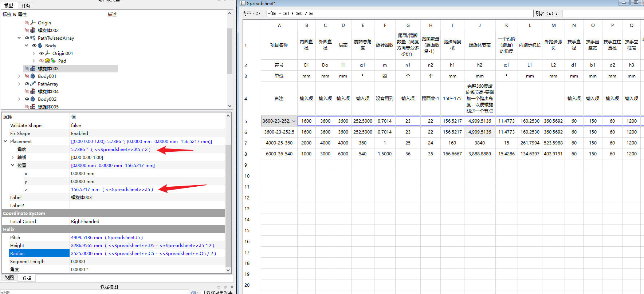644x294 pixels.
Task: Select the Radius property row
Action: [39, 253]
